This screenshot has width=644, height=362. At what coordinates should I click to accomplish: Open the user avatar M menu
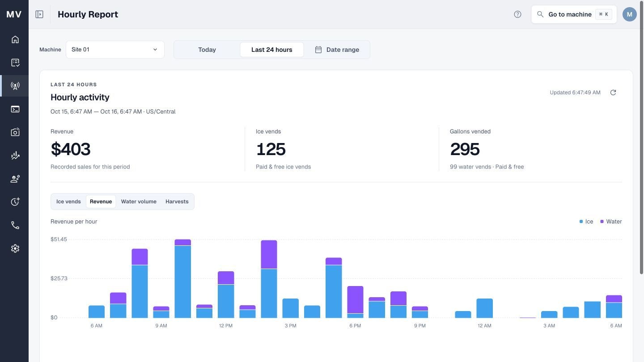pyautogui.click(x=629, y=14)
